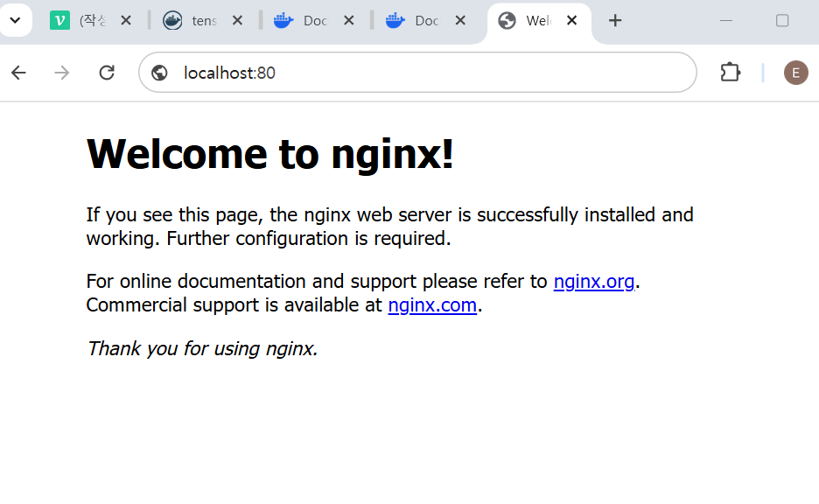The height and width of the screenshot is (504, 819).
Task: Click the text 'Further configuration is required.'
Action: pyautogui.click(x=309, y=239)
